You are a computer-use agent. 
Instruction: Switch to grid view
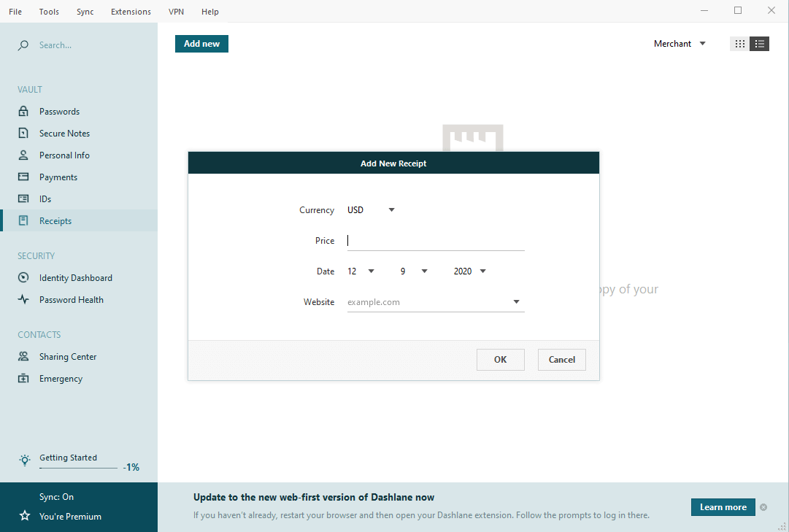click(739, 44)
